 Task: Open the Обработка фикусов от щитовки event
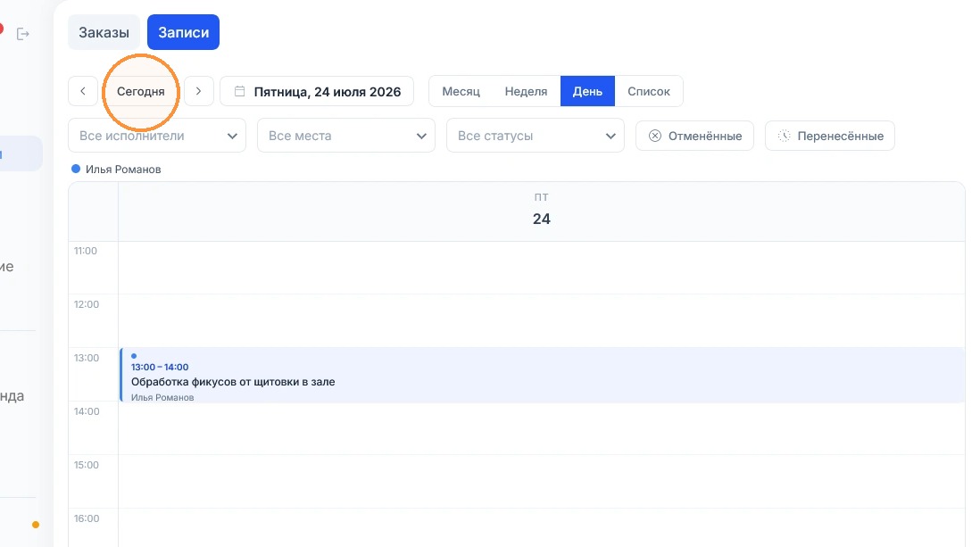click(x=543, y=375)
